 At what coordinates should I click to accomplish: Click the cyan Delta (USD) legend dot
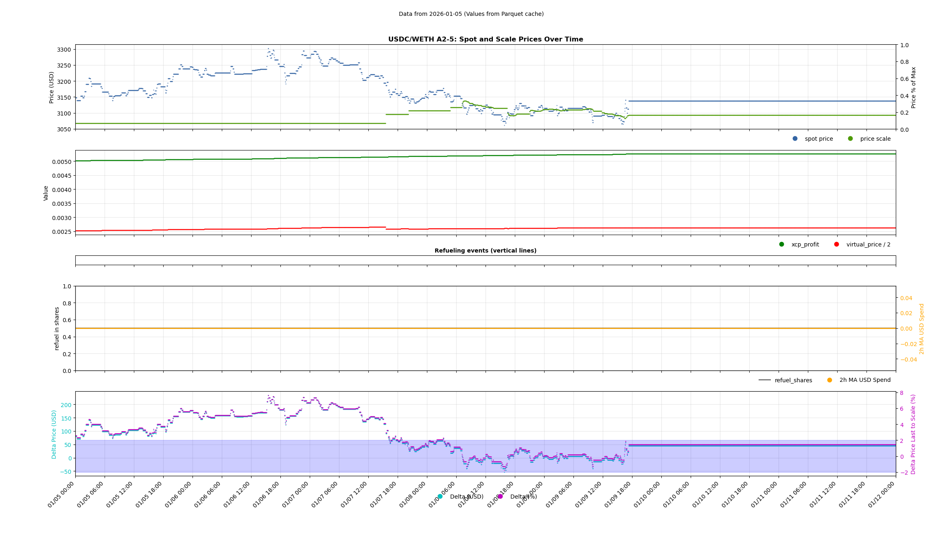point(440,497)
